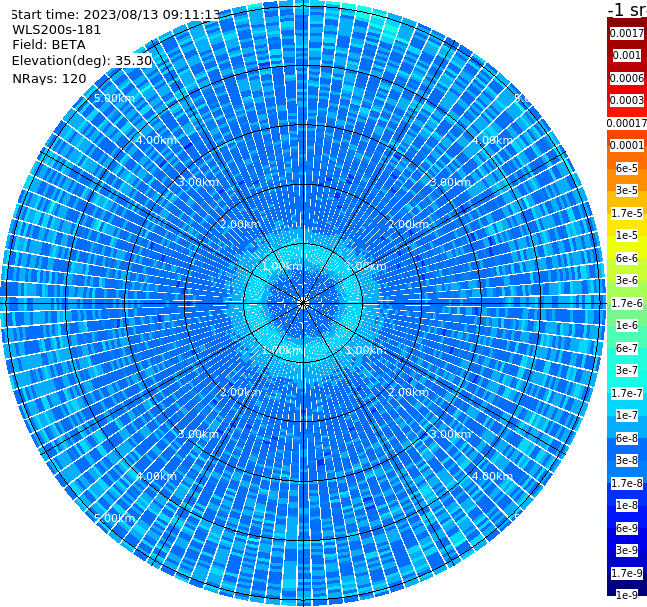Select the 6e-6 colorbar tick label
Viewport: 647px width, 607px height.
pyautogui.click(x=627, y=258)
